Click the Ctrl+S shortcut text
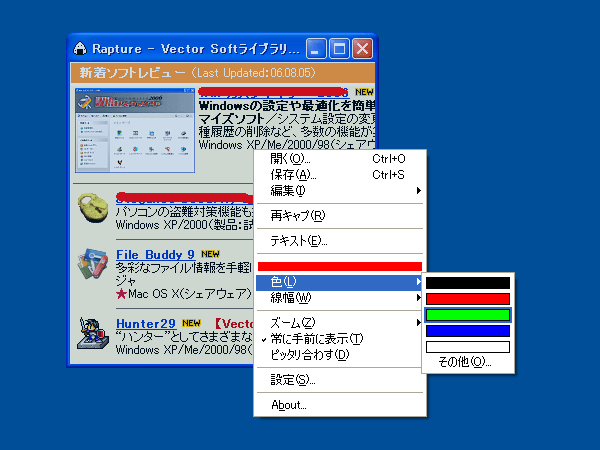The height and width of the screenshot is (450, 600). click(388, 175)
